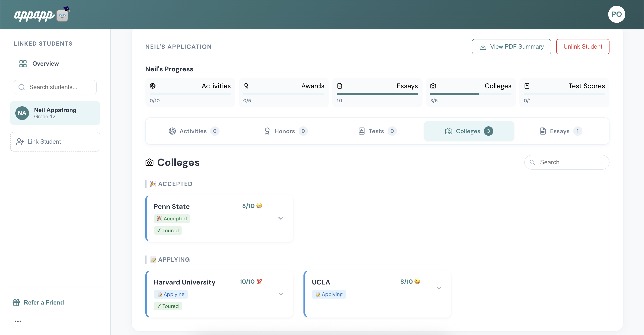Click the Link Student button
Screen dimensions: 644x335
(x=55, y=142)
